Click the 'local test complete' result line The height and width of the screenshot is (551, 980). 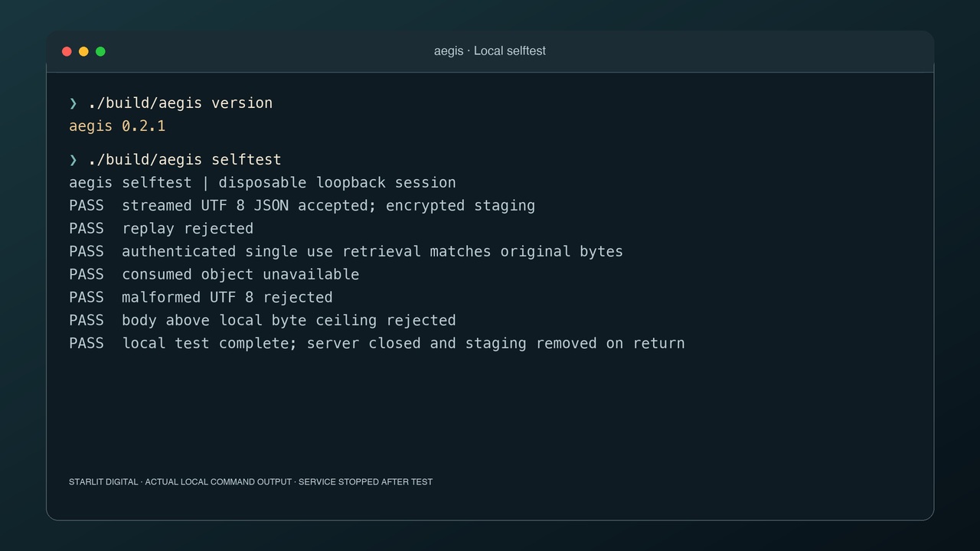tap(377, 343)
